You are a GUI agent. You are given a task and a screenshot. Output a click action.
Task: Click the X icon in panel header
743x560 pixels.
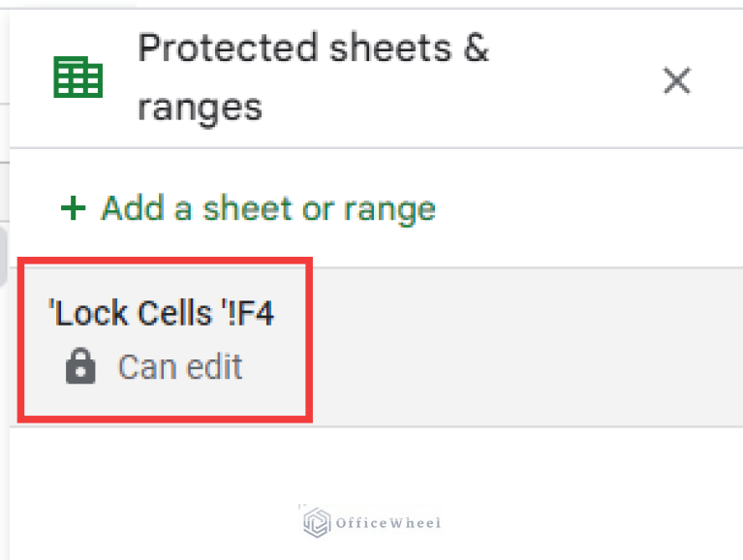pyautogui.click(x=676, y=80)
